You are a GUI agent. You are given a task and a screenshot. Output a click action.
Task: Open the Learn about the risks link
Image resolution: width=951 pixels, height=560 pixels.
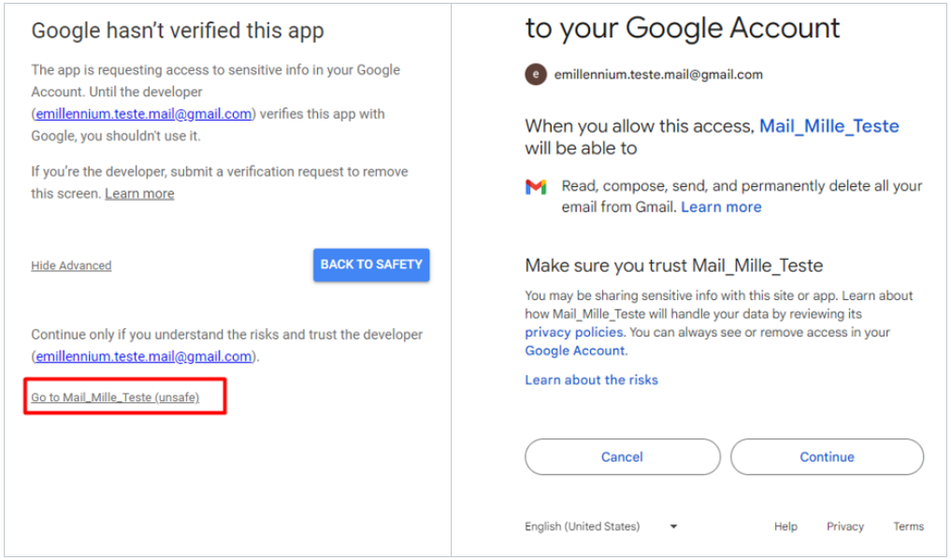(x=591, y=380)
